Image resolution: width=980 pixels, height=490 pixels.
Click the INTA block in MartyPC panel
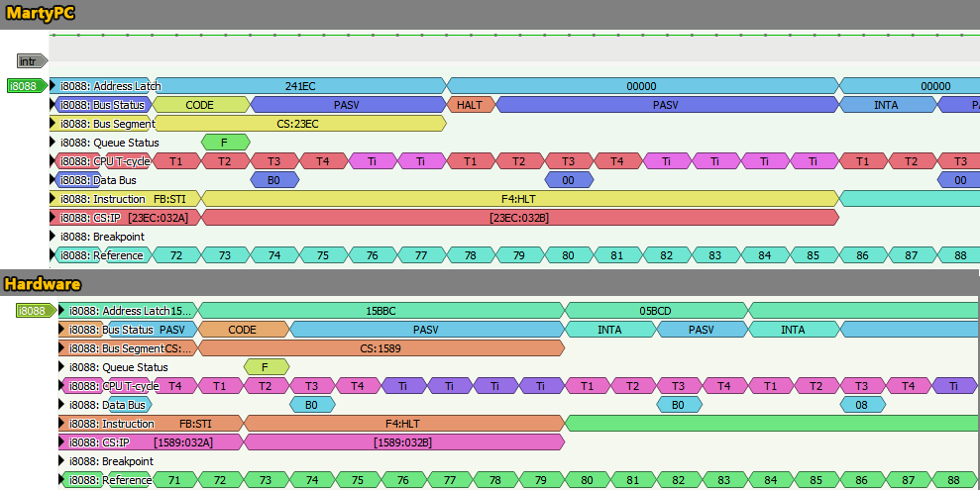(886, 105)
